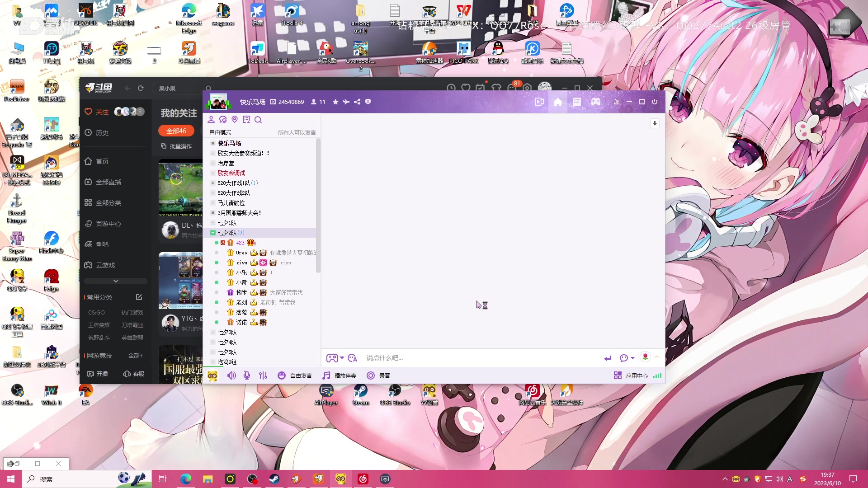Toggle the microphone in YY bottom bar
Image resolution: width=868 pixels, height=488 pixels.
pyautogui.click(x=247, y=375)
